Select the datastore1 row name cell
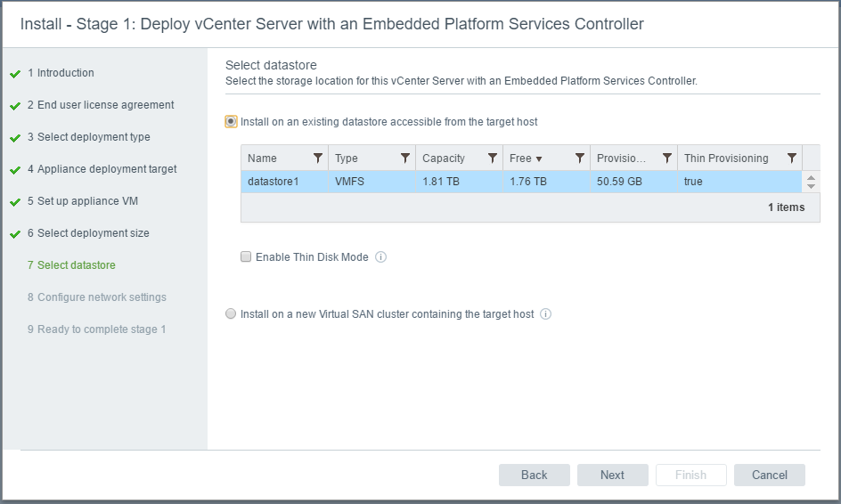This screenshot has height=504, width=841. (x=284, y=182)
